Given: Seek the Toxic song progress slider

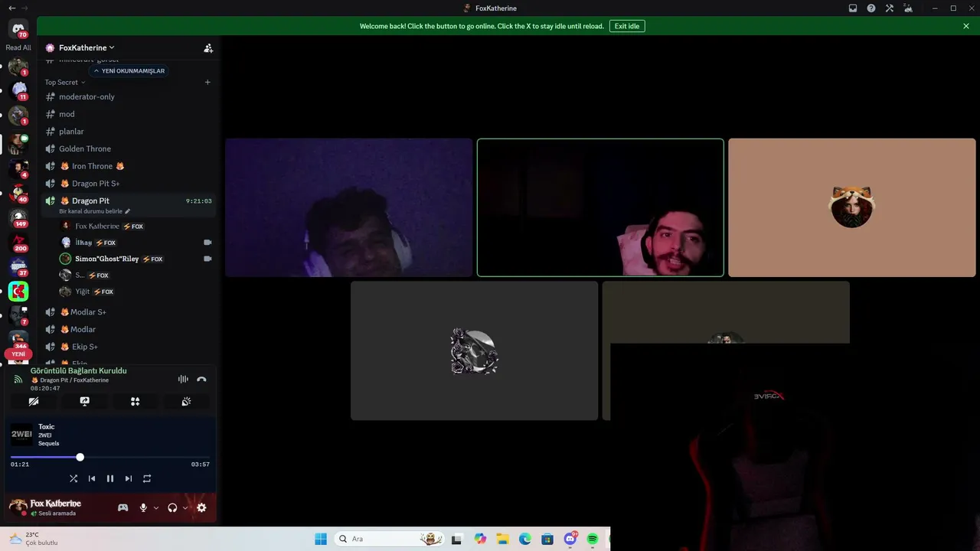Looking at the screenshot, I should 110,457.
